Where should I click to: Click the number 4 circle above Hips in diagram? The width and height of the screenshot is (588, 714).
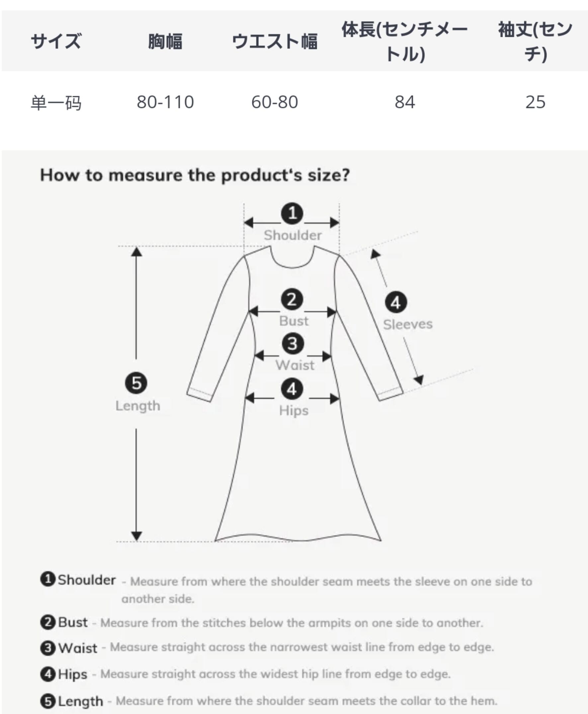292,389
